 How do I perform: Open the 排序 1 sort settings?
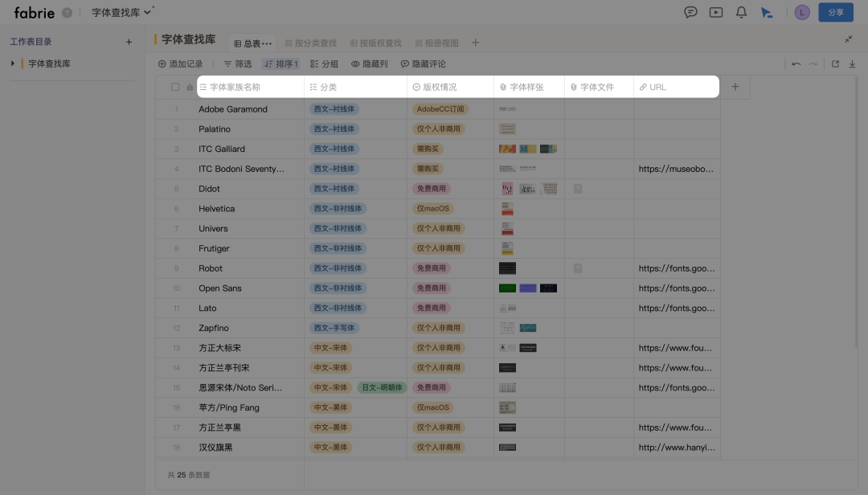tap(281, 64)
